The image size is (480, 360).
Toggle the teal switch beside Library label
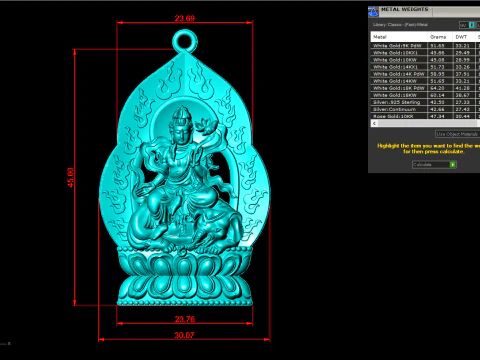point(471,25)
